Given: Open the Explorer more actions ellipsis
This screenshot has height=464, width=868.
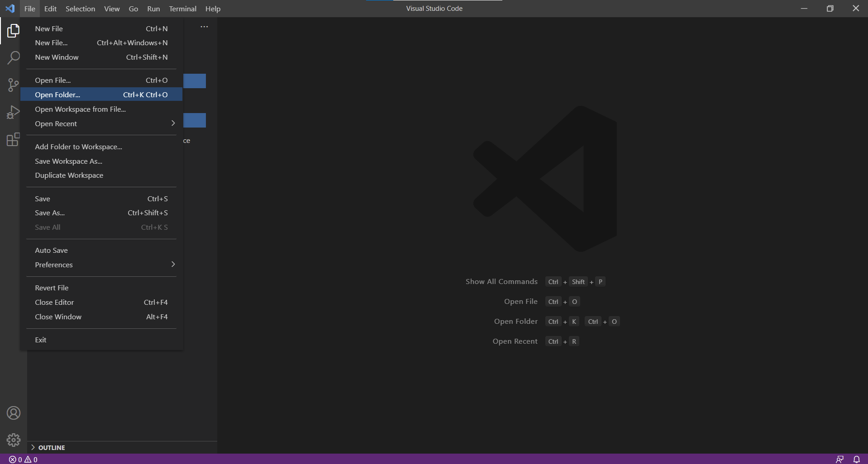Looking at the screenshot, I should click(x=205, y=27).
